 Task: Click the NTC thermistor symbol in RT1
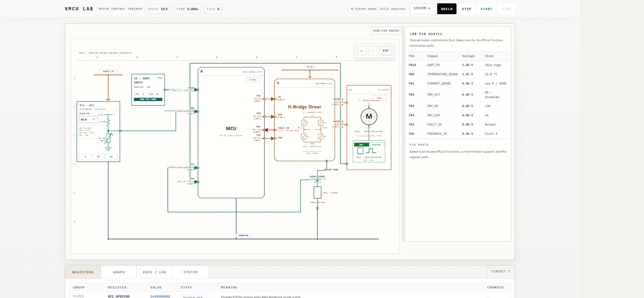click(108, 138)
